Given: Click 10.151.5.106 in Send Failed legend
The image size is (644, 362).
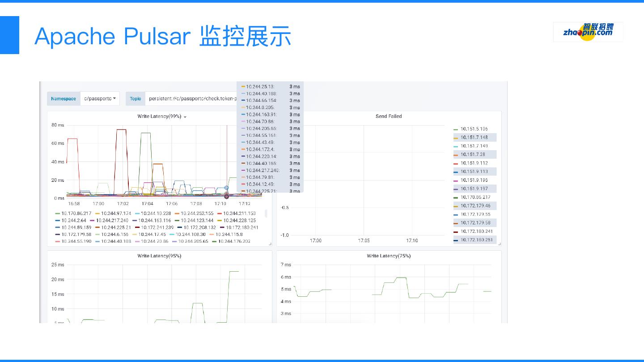Looking at the screenshot, I should [x=474, y=129].
